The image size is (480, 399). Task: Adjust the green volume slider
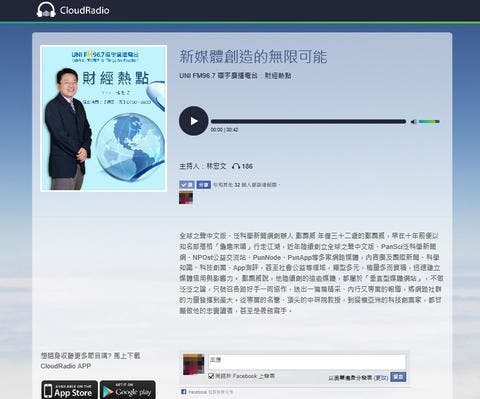point(429,122)
